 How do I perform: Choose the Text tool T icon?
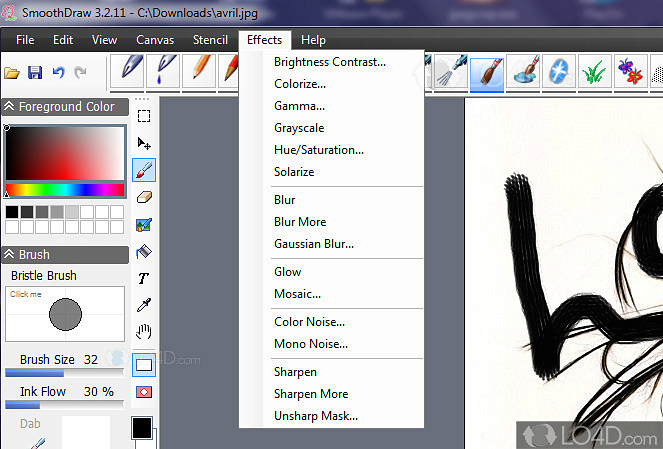click(x=143, y=278)
